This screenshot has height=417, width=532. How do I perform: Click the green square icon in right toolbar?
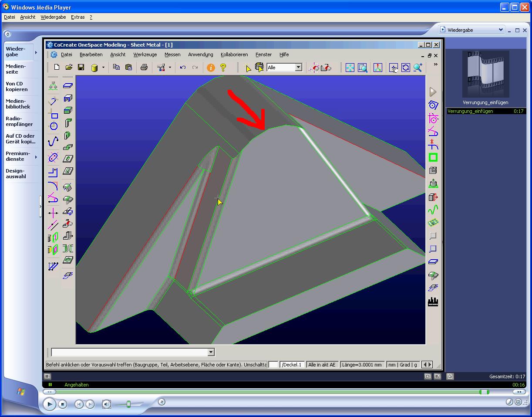[x=433, y=157]
